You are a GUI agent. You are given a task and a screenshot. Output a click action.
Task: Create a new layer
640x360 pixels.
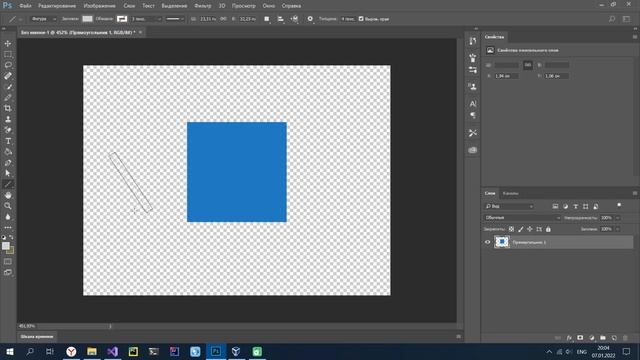pos(614,338)
